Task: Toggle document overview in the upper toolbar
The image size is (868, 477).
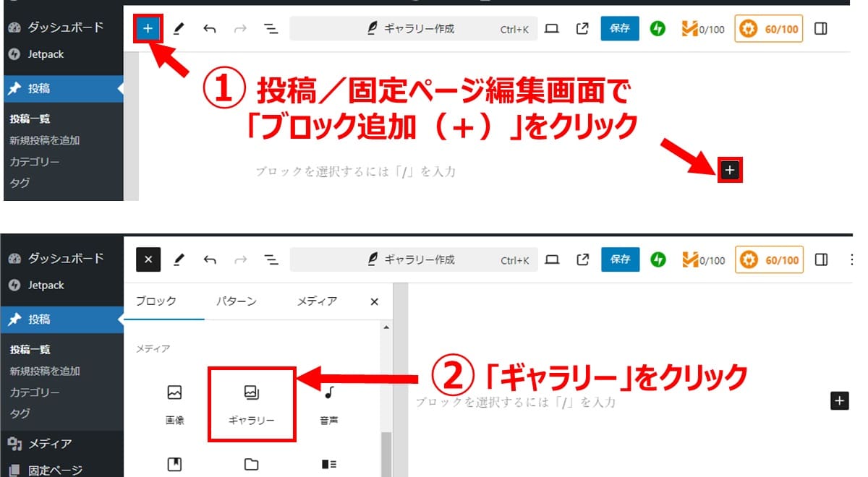Action: coord(271,29)
